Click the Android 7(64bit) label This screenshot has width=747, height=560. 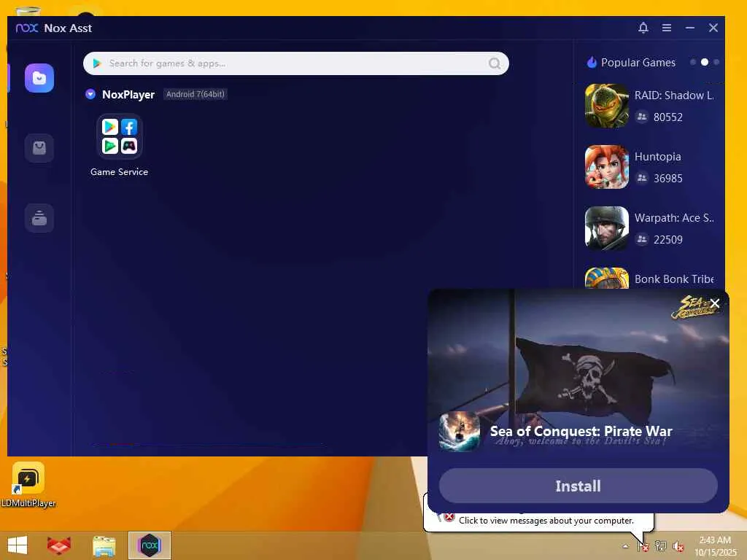tap(196, 94)
